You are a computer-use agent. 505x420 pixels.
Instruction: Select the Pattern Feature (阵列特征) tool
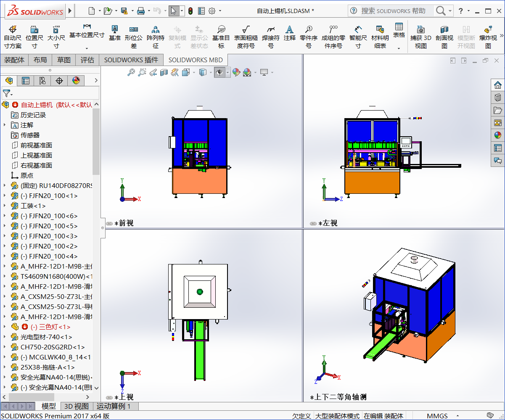point(156,37)
